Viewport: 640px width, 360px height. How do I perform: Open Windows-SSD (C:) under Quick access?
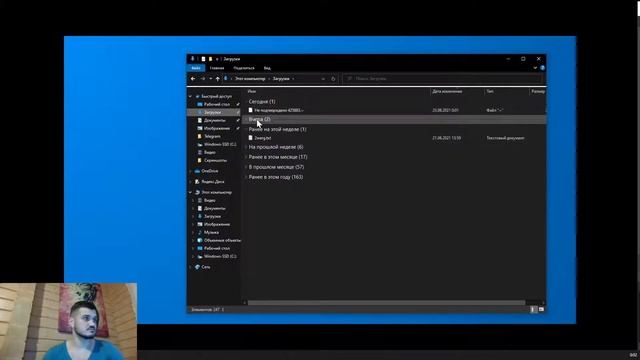[220, 144]
